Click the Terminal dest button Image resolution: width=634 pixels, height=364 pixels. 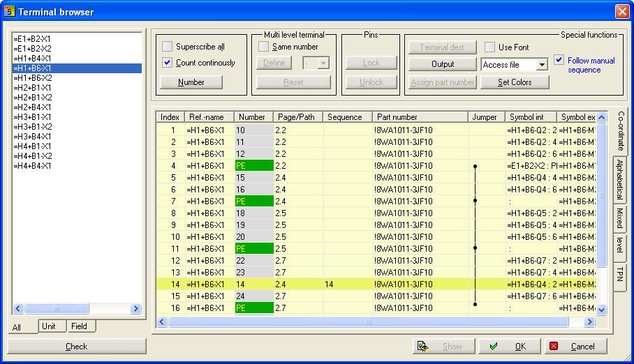pyautogui.click(x=443, y=47)
